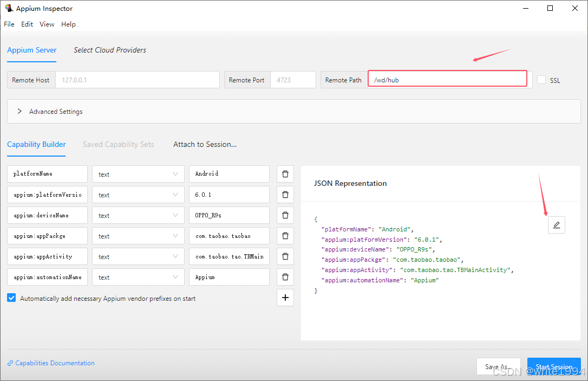Switch to Select Cloud Providers tab
This screenshot has width=588, height=381.
(x=110, y=50)
